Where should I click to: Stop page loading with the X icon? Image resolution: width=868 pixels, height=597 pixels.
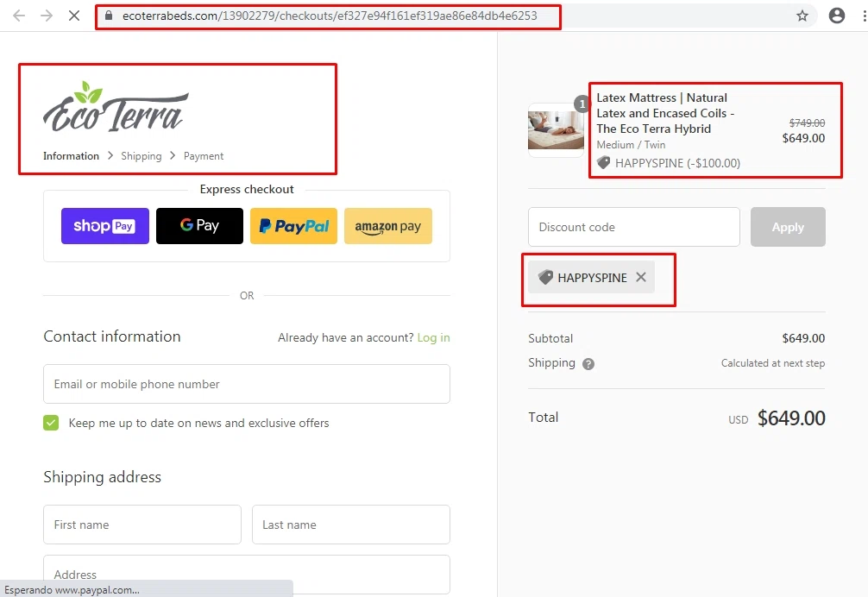point(74,16)
